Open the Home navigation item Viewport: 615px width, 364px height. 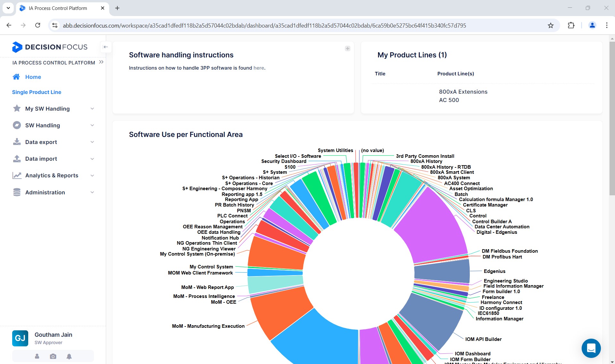click(33, 77)
